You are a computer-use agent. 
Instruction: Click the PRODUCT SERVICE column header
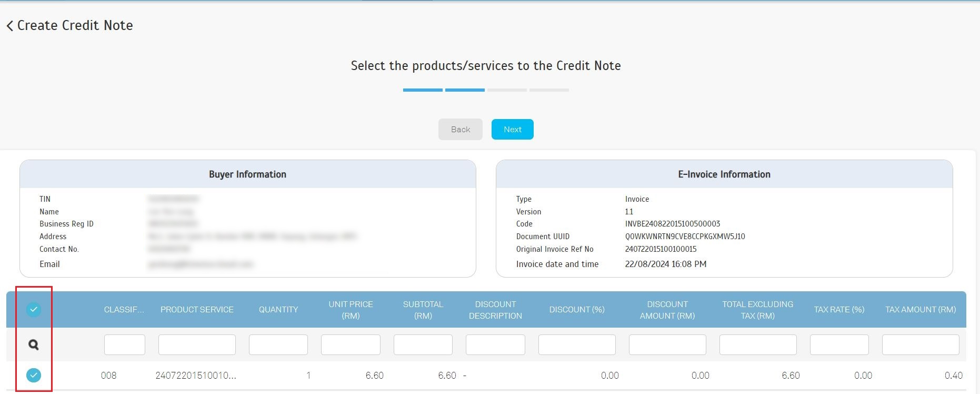click(197, 309)
